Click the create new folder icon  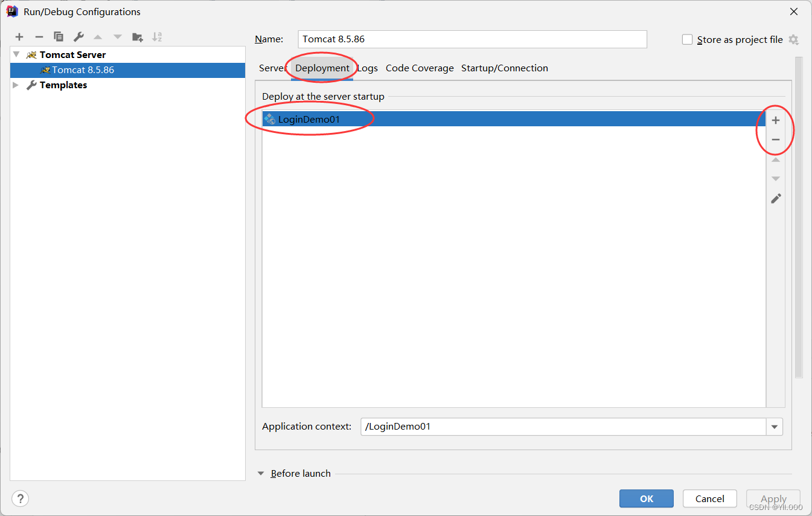[138, 37]
